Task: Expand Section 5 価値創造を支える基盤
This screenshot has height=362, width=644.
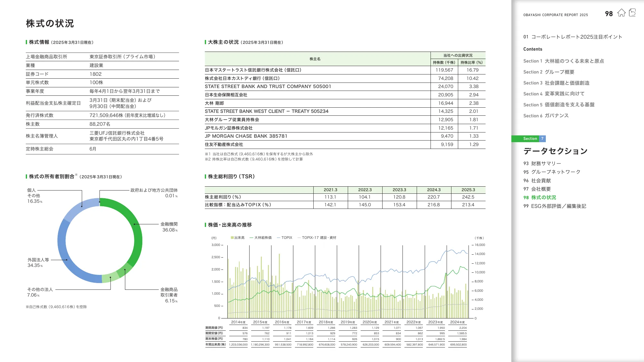Action: click(x=560, y=104)
